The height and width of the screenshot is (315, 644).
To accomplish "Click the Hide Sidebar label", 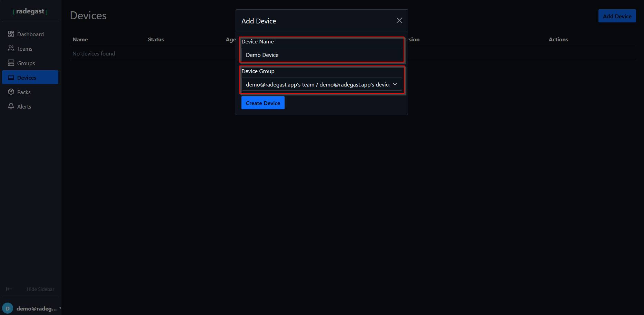I will [40, 289].
